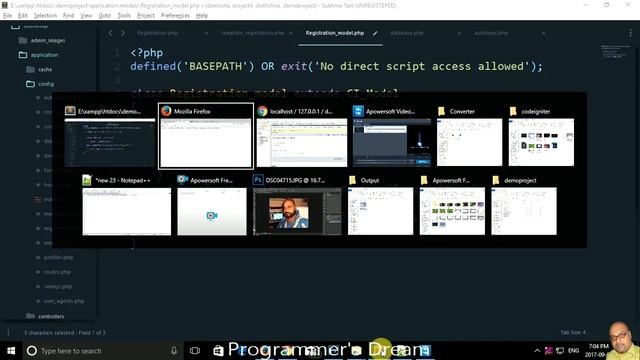
Task: Open the Tools menu
Action: click(x=124, y=16)
